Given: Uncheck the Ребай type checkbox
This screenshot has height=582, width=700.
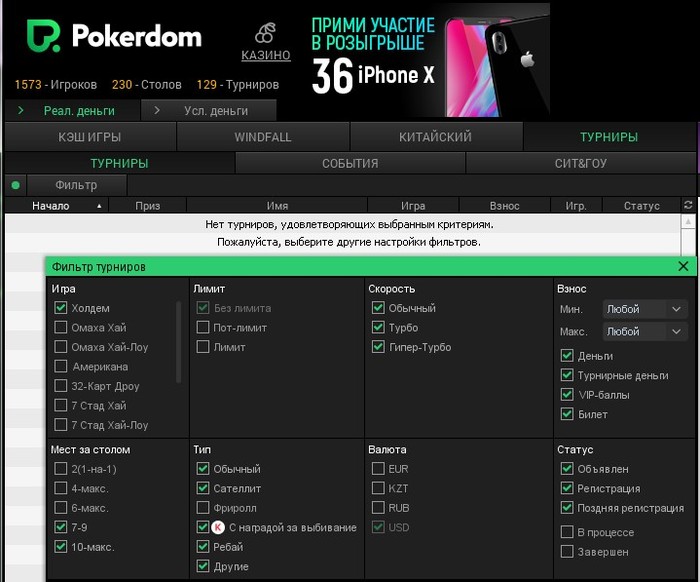Looking at the screenshot, I should (x=203, y=547).
